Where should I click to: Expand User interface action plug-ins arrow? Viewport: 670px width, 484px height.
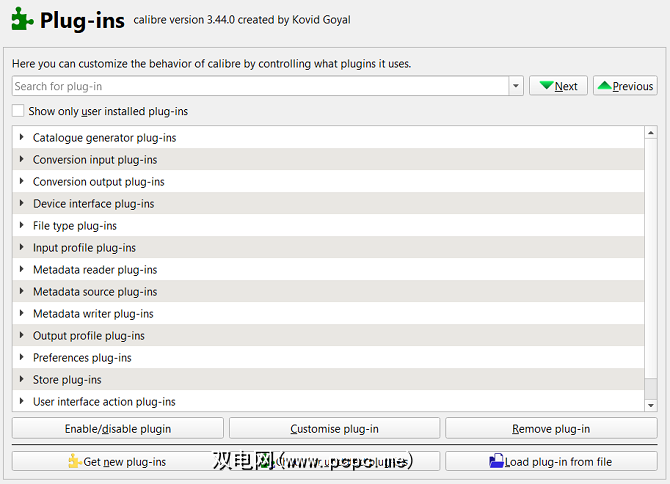point(22,402)
